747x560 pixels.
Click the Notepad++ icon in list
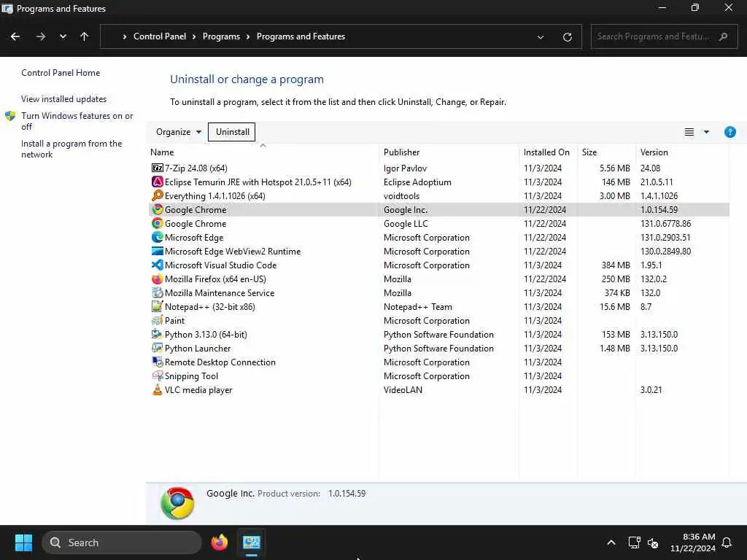(158, 306)
